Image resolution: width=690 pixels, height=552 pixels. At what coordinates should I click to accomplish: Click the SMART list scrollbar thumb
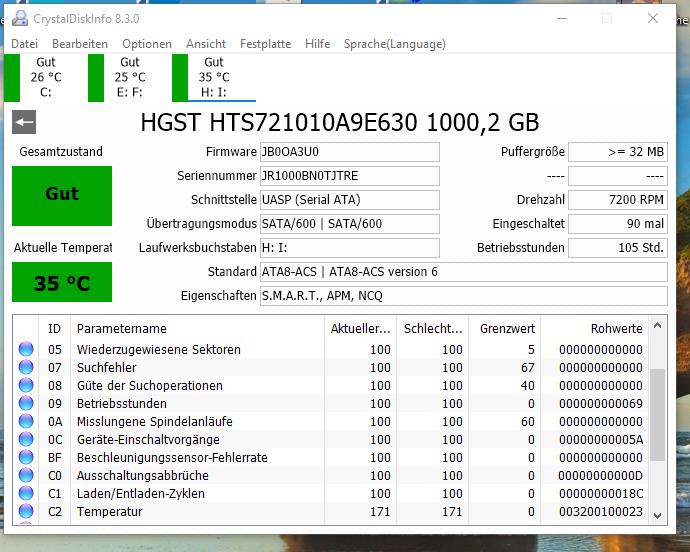click(657, 415)
